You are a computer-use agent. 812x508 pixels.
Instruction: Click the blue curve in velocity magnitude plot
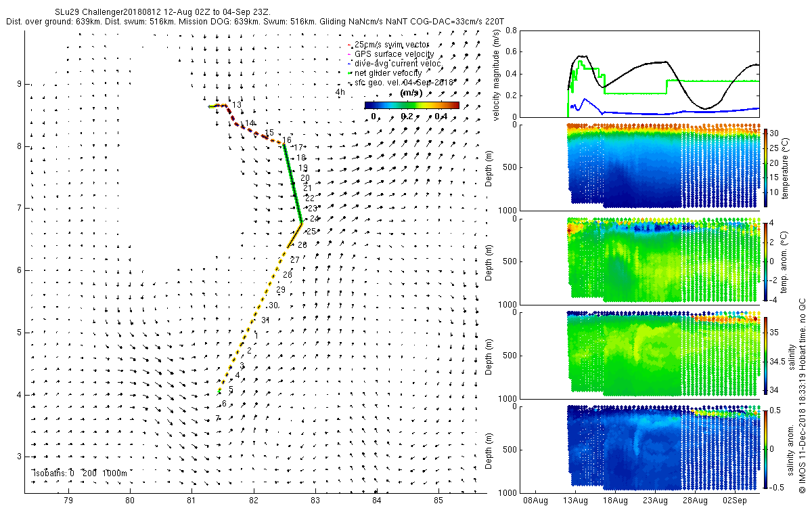pyautogui.click(x=663, y=112)
